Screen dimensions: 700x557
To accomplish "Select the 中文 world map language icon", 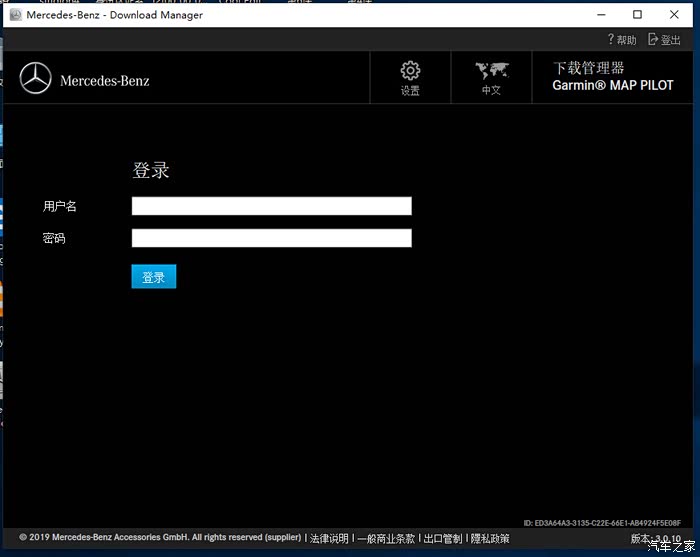I will click(491, 71).
